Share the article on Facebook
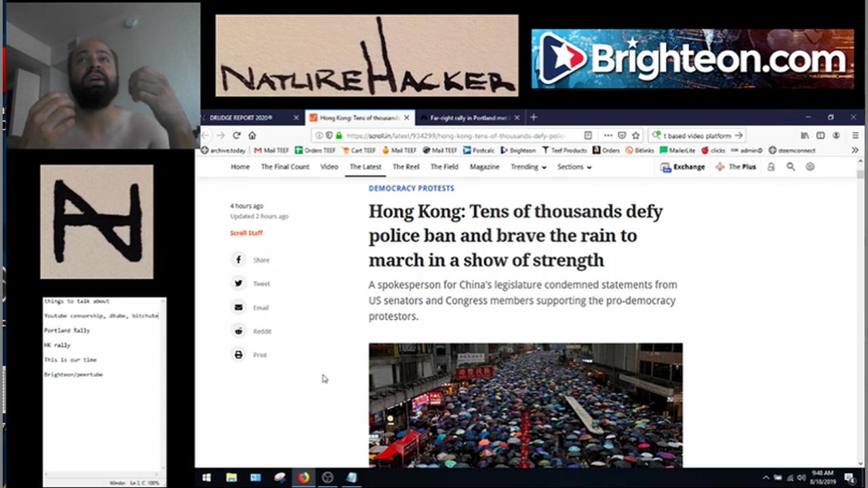868x488 pixels. click(x=239, y=260)
